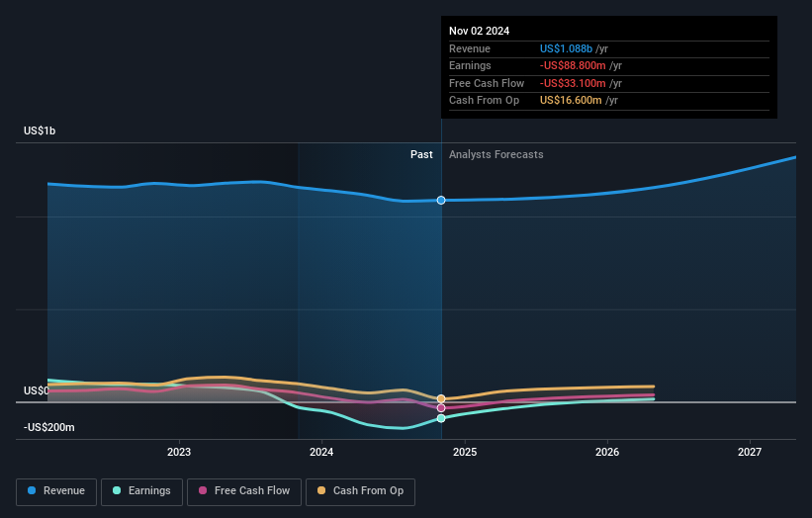Click the 'Analysts Forecasts' label
Screen dimensions: 812x518
click(x=496, y=154)
